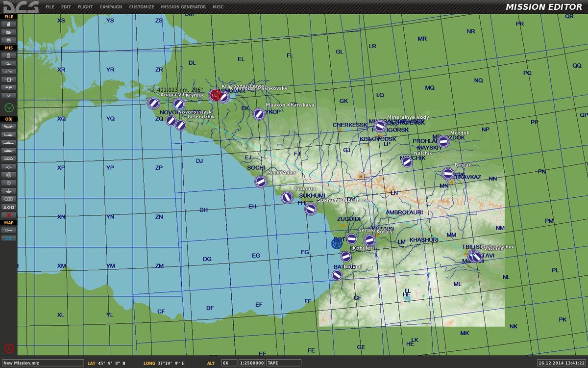The image size is (588, 368).
Task: Click the Mineralnye Vody airfield marker
Action: coord(380,126)
